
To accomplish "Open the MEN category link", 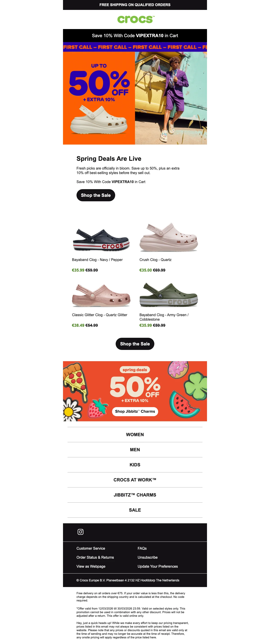I will coord(135,449).
